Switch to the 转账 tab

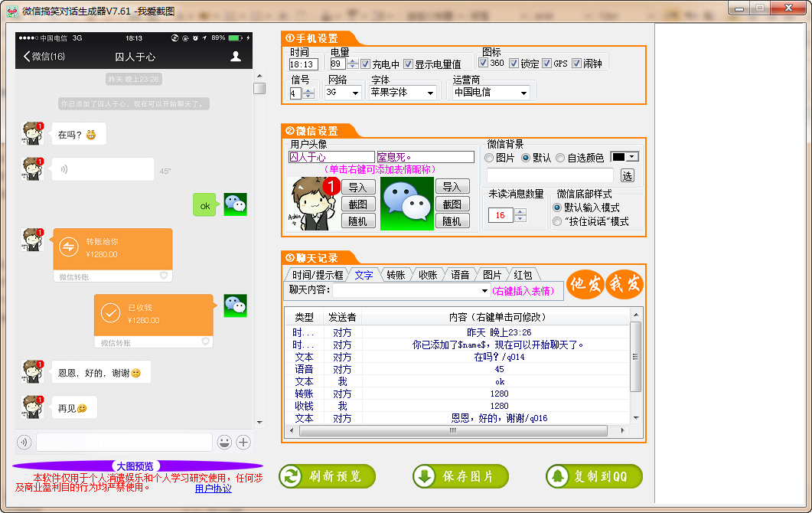click(396, 275)
